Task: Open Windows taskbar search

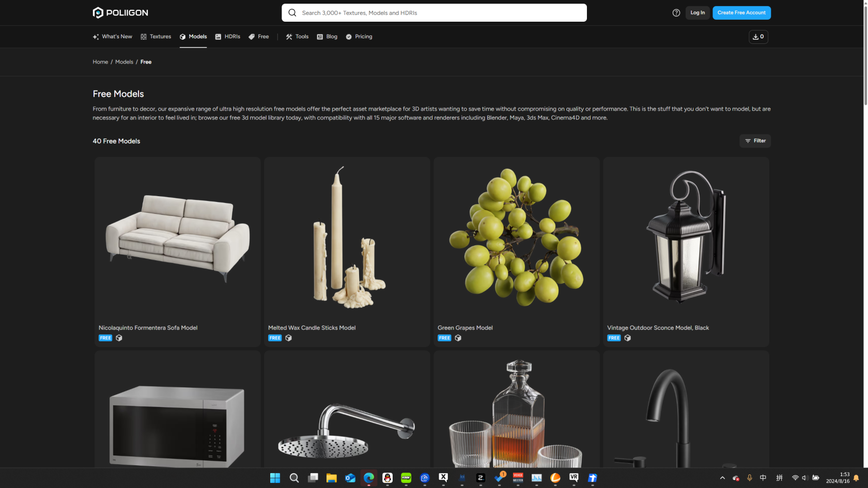Action: click(294, 478)
